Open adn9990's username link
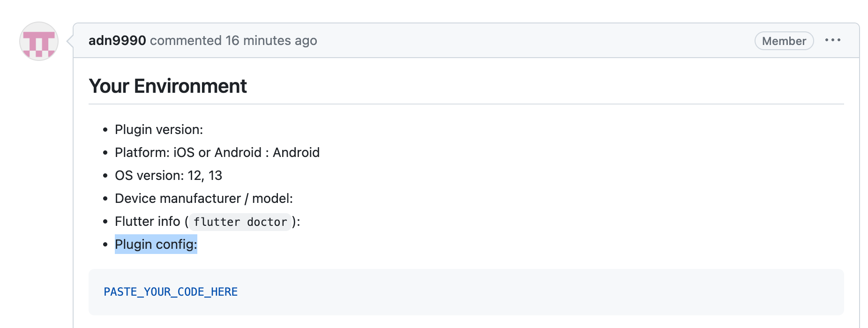This screenshot has width=868, height=328. click(117, 40)
